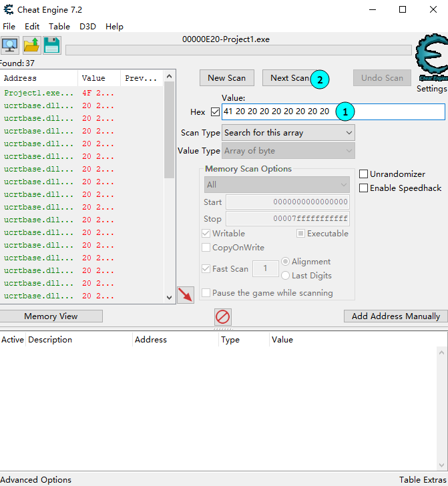Open the Scan Type dropdown
Screen dimensions: 448x486
pos(288,133)
